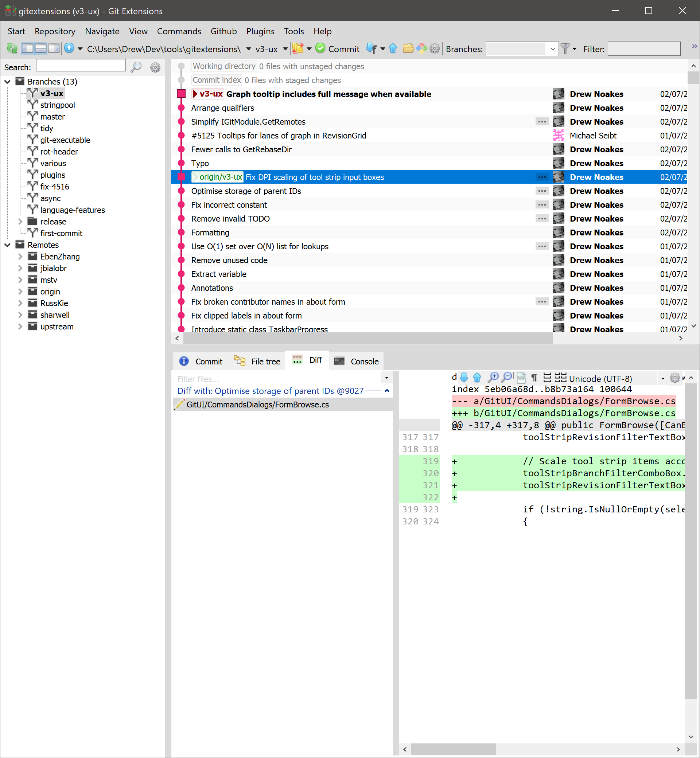Image resolution: width=700 pixels, height=758 pixels.
Task: Jump to the next diff change
Action: point(464,378)
